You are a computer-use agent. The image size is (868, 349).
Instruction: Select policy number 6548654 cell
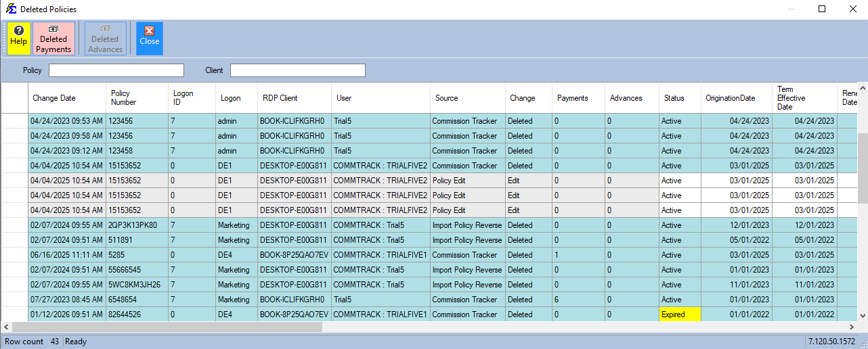[137, 300]
